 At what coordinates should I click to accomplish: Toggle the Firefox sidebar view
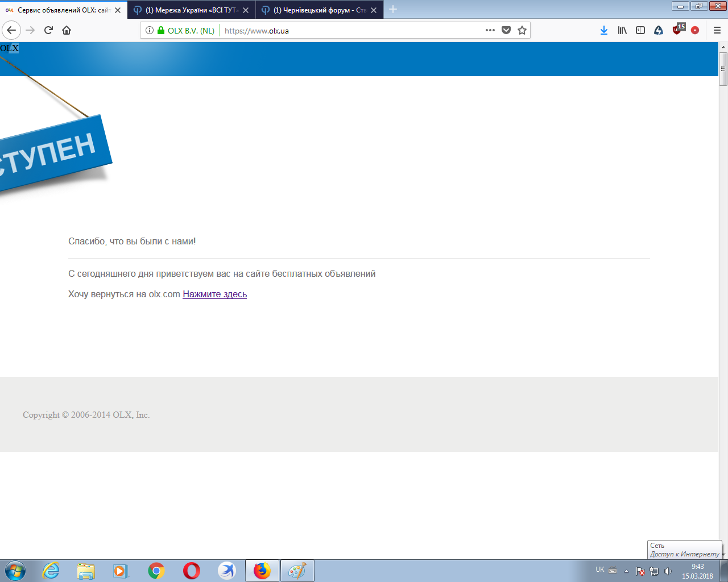coord(640,30)
